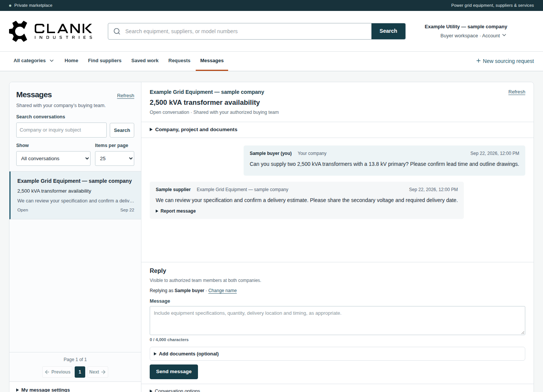Start a New sourcing request

[x=505, y=61]
